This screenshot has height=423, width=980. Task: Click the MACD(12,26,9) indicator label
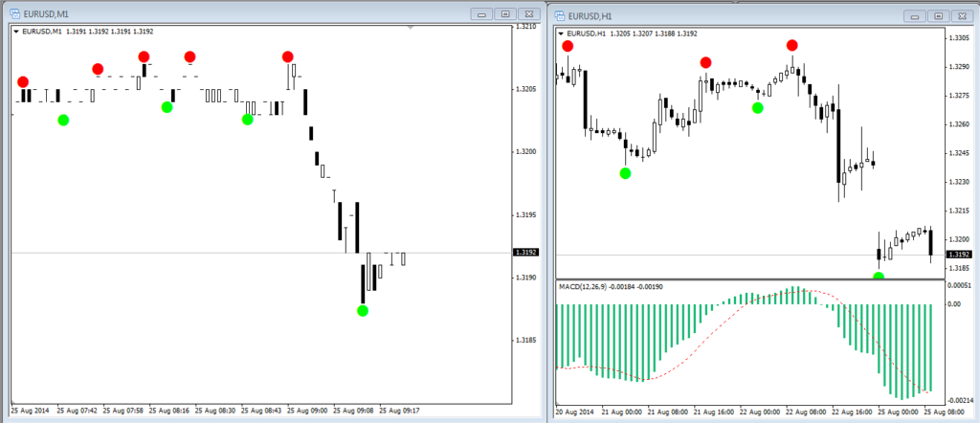coord(609,286)
